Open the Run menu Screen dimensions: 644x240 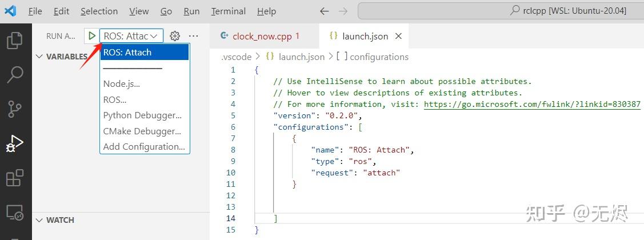[191, 11]
